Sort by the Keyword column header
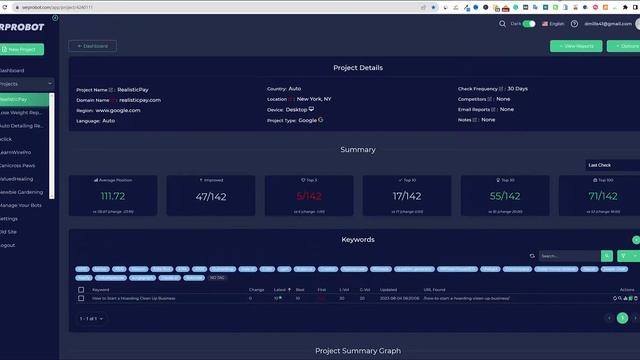 pos(100,290)
